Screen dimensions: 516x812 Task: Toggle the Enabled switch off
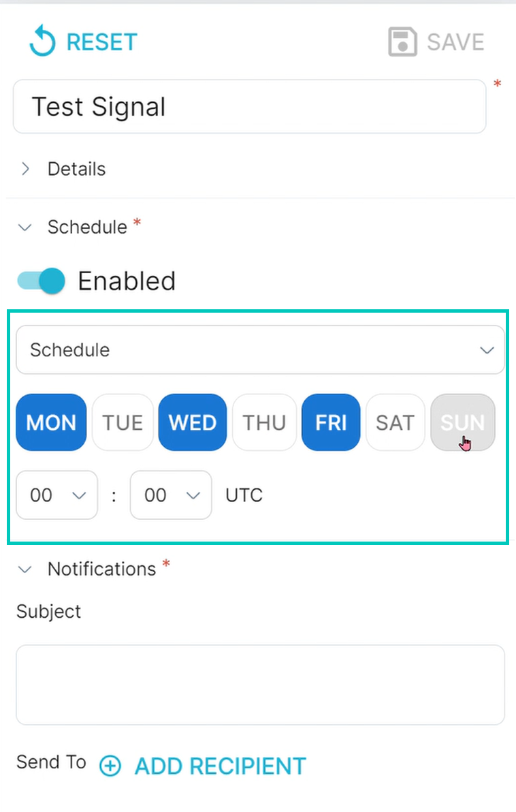[41, 281]
